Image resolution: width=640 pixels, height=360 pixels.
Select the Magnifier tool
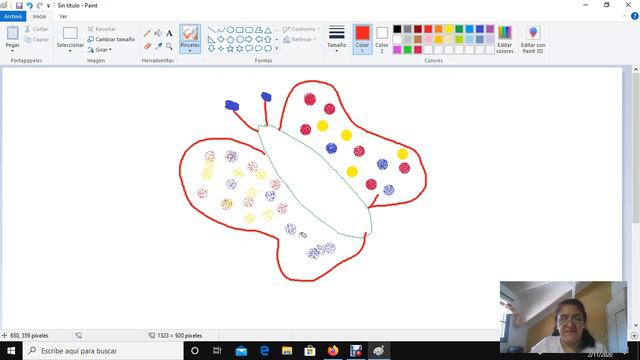[169, 46]
